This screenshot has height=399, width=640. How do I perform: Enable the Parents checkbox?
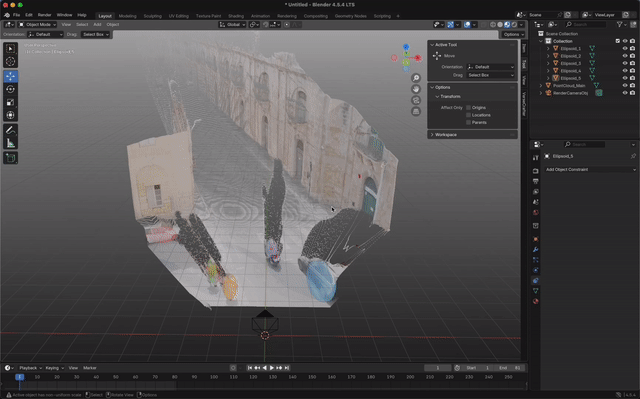coord(468,122)
